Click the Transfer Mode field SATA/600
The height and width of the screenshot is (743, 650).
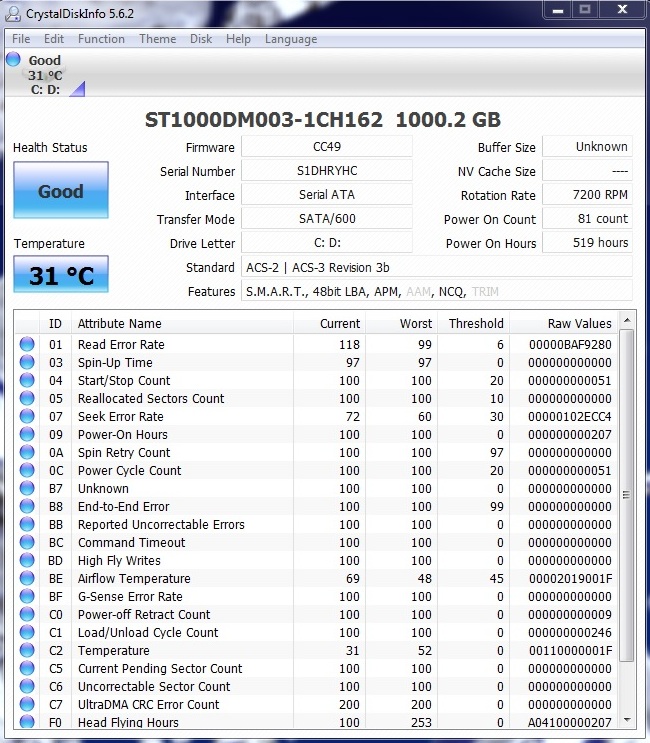point(327,219)
